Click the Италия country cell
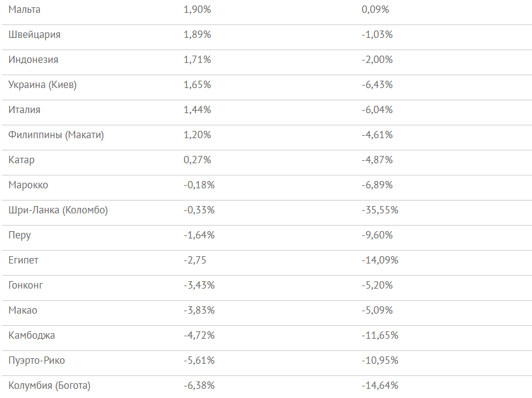This screenshot has width=532, height=398. click(24, 110)
